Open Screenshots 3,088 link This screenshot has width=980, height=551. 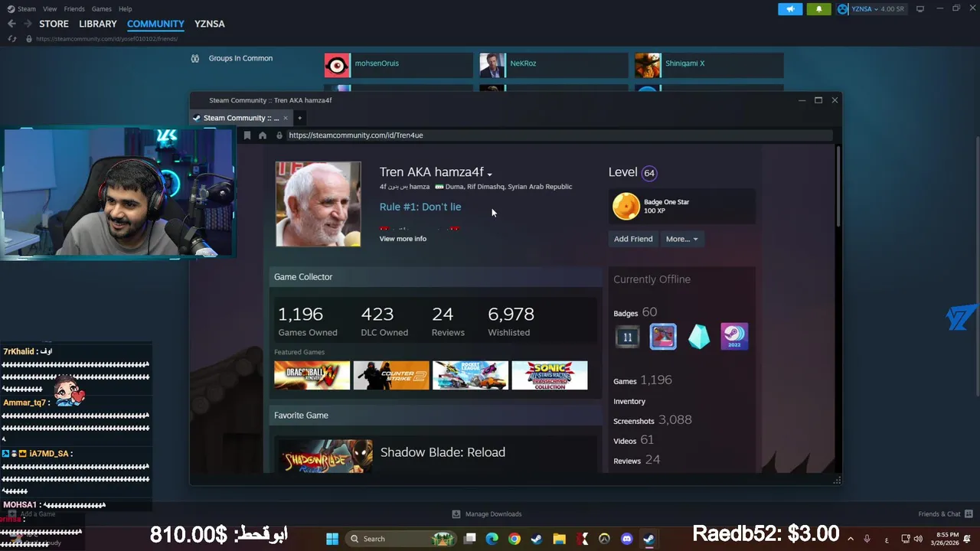point(652,420)
